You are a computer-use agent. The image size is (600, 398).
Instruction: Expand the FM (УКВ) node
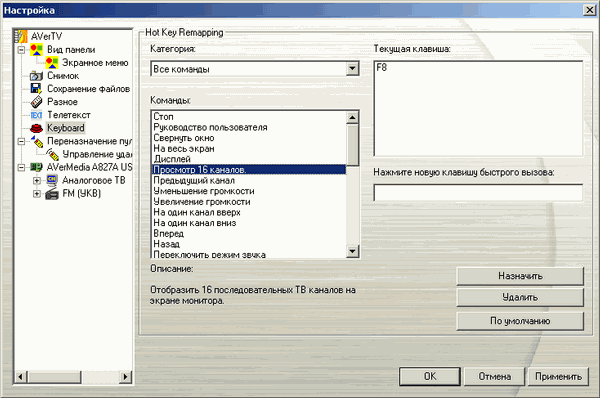tap(37, 194)
